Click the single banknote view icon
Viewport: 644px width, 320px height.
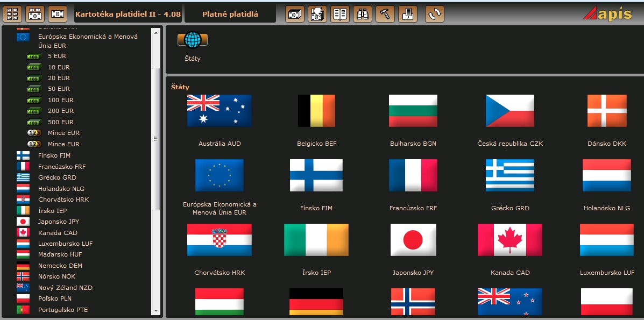pyautogui.click(x=58, y=14)
